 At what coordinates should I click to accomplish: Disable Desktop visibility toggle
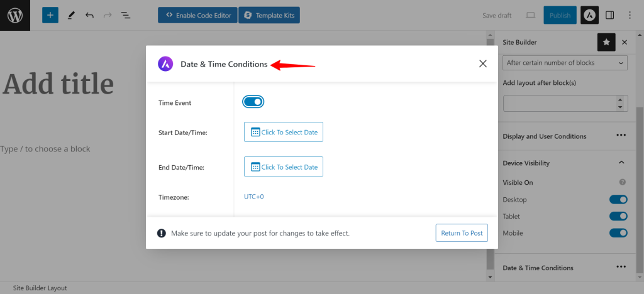click(618, 200)
